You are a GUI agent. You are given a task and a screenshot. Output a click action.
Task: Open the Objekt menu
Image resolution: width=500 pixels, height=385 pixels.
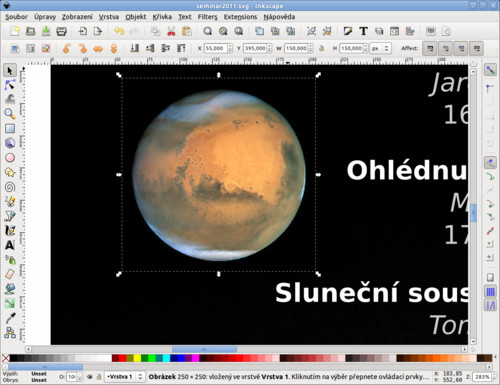coord(136,17)
